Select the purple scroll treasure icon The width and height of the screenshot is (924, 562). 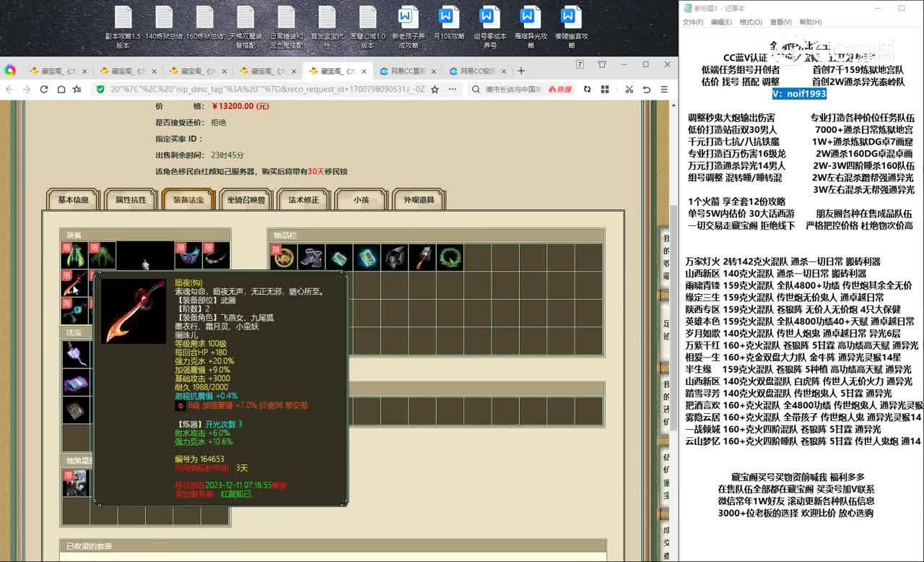click(75, 381)
